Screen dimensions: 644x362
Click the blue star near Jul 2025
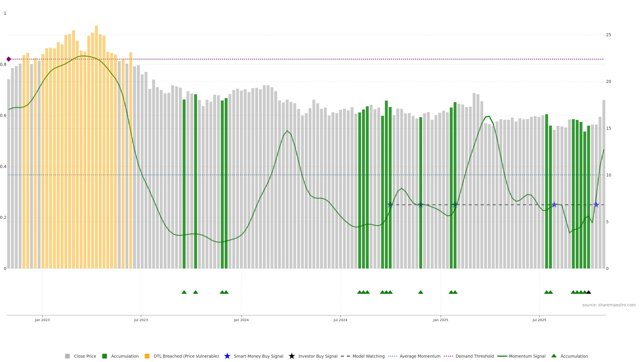pyautogui.click(x=554, y=205)
